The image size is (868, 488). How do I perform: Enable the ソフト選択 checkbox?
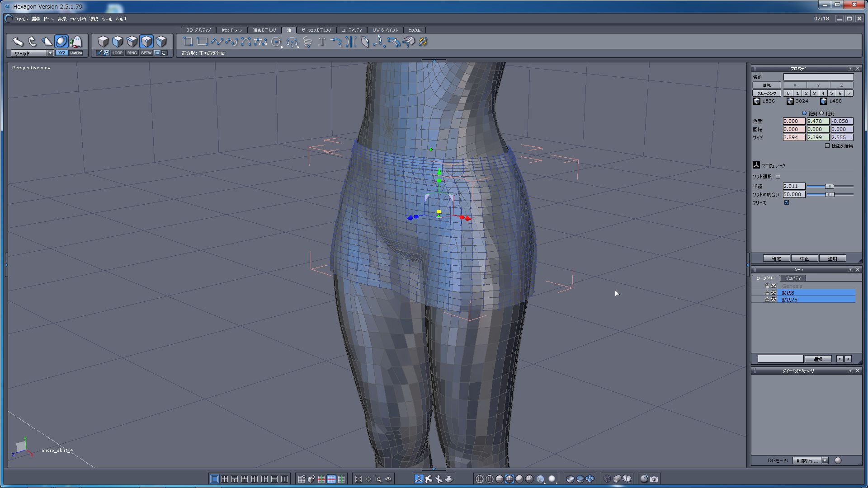778,176
